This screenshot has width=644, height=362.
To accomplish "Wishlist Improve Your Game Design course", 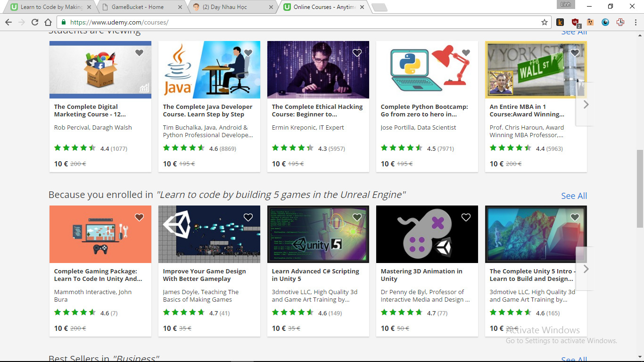I will coord(248,217).
